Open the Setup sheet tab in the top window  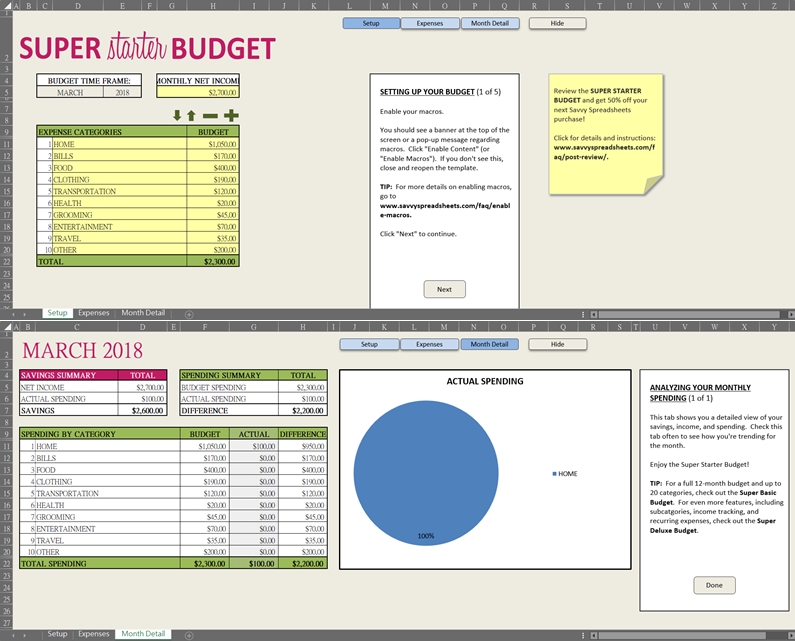[57, 313]
